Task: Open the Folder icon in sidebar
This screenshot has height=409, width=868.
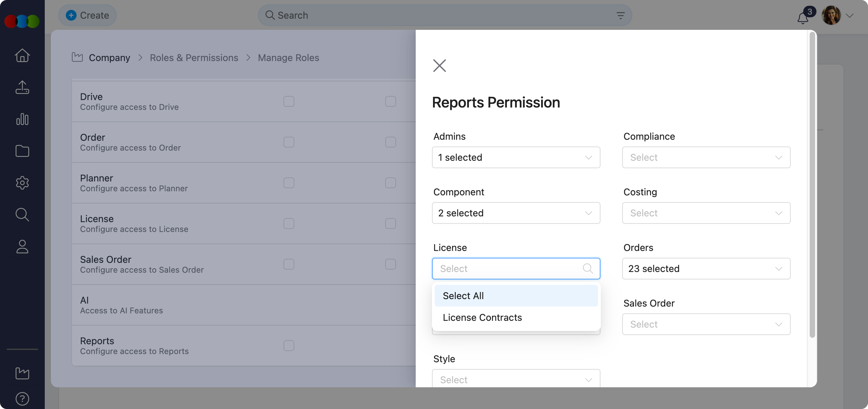Action: [x=22, y=151]
